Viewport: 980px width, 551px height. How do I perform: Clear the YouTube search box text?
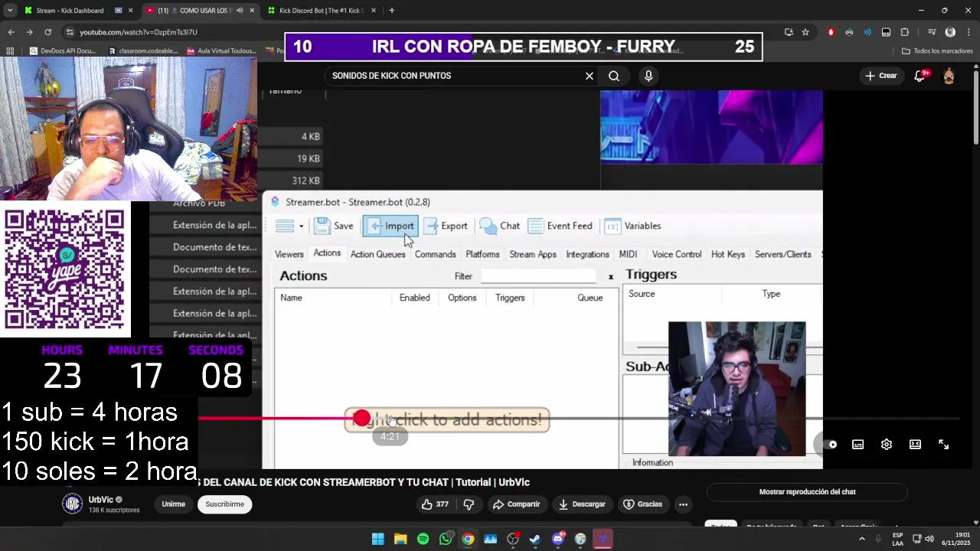coord(590,76)
